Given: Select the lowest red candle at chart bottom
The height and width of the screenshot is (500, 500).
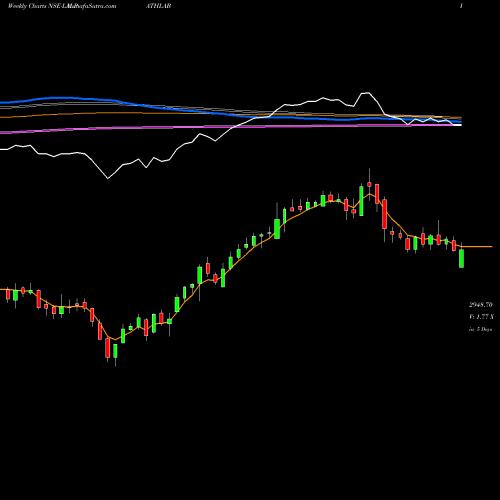Looking at the screenshot, I should coord(108,348).
